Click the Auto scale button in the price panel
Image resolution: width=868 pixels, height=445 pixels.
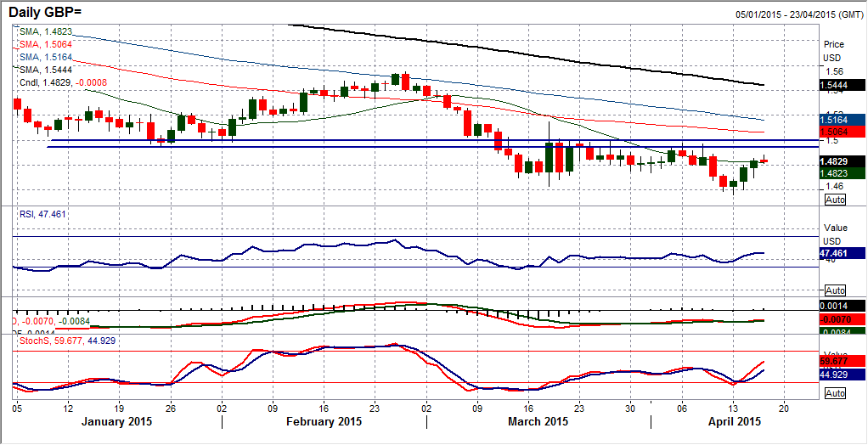click(836, 200)
